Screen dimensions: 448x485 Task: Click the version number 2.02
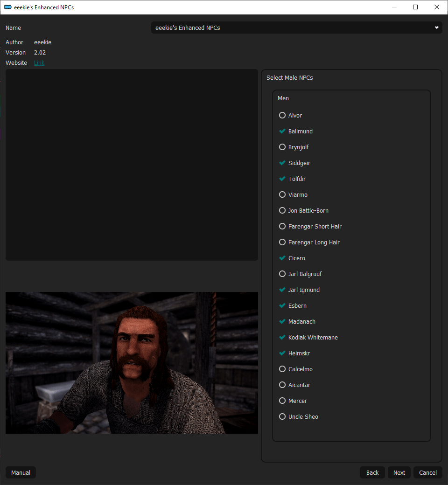click(x=40, y=53)
